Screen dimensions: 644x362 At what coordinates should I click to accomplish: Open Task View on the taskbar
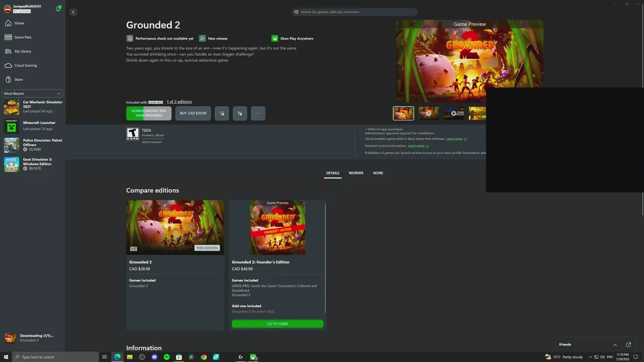click(x=105, y=357)
